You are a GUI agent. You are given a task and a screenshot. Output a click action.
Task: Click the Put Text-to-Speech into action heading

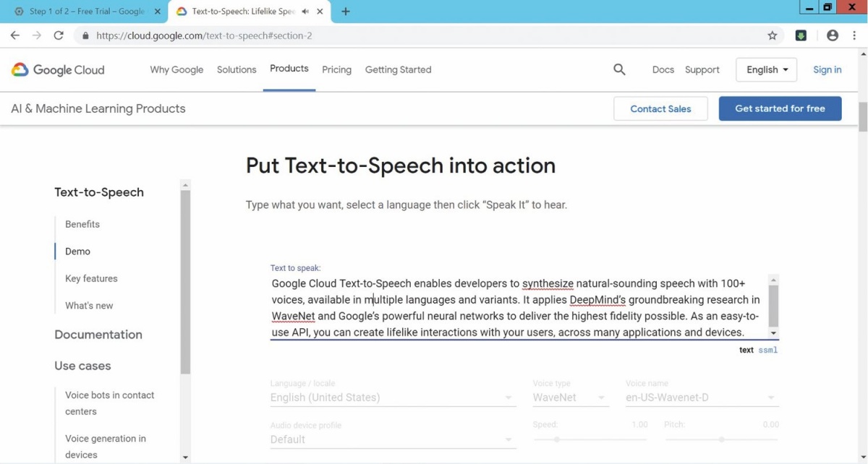401,166
